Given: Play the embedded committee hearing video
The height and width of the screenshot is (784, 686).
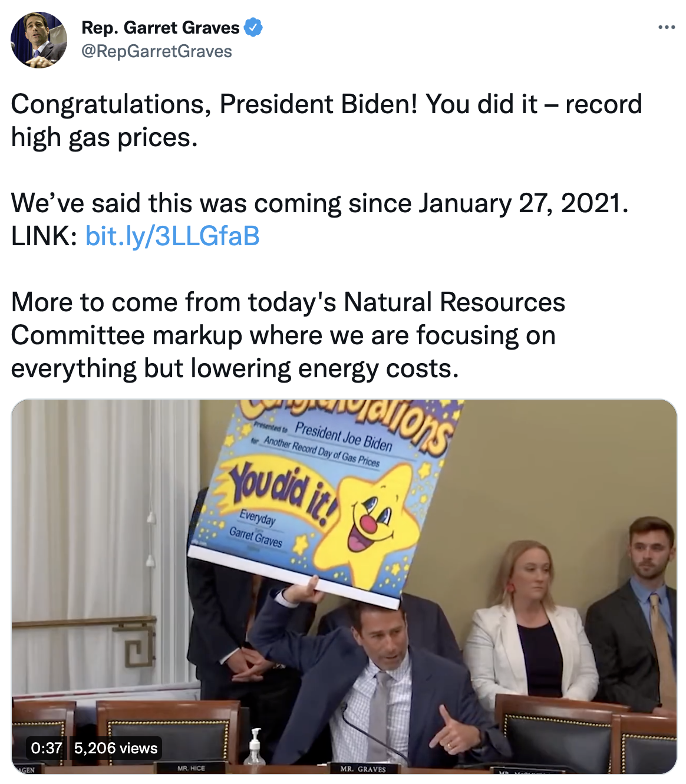Looking at the screenshot, I should 344,587.
